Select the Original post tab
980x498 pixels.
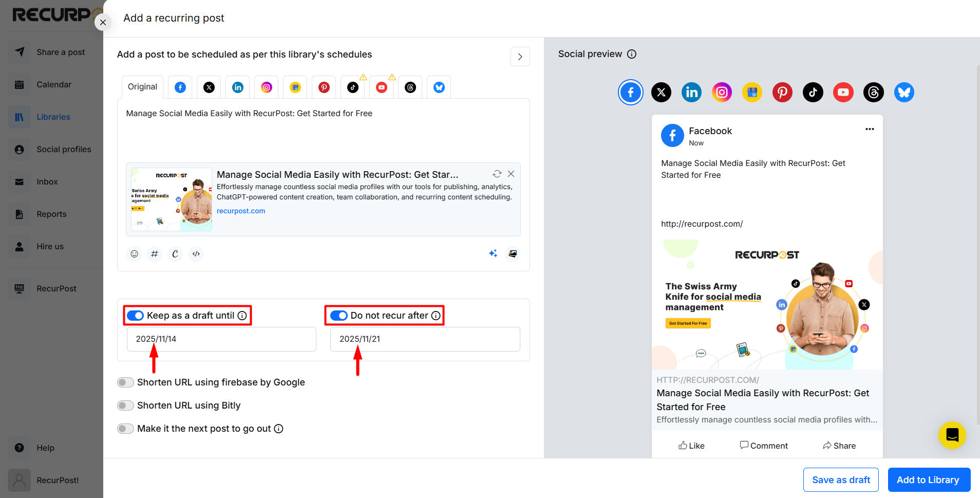142,87
